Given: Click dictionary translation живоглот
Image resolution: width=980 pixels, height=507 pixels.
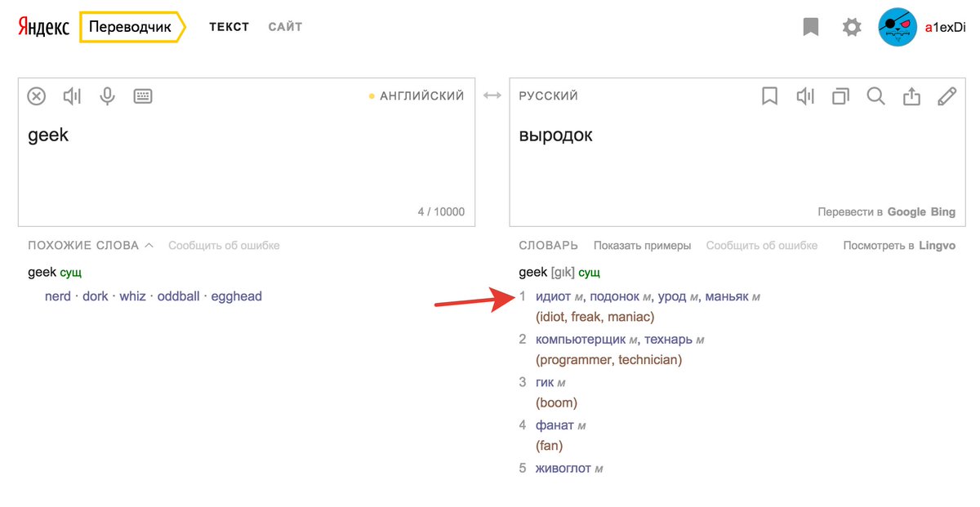Looking at the screenshot, I should tap(563, 468).
